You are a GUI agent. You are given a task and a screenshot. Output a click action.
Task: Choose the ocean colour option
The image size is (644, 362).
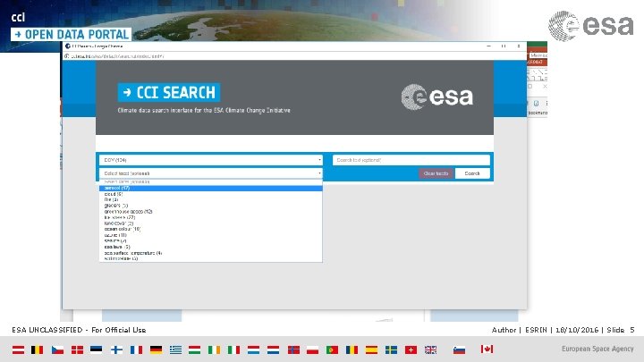211,229
